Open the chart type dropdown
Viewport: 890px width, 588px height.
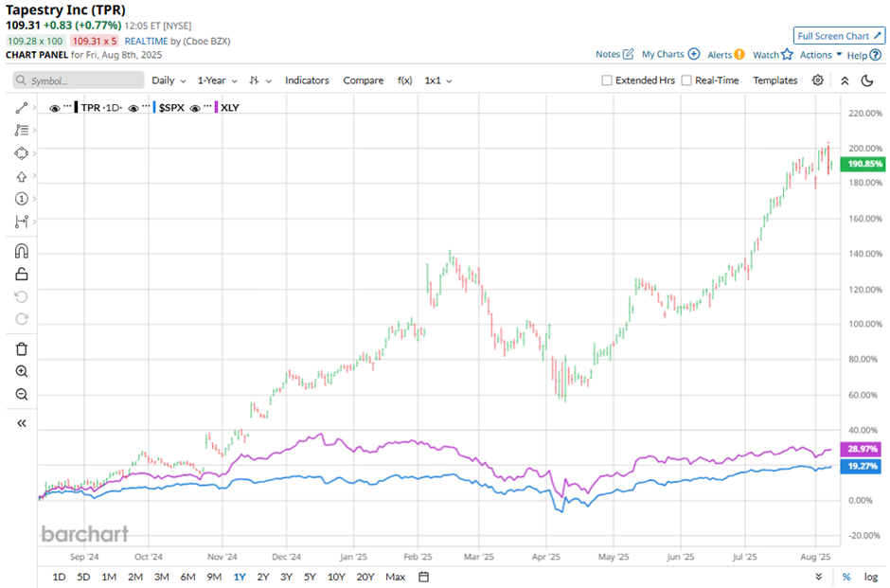pos(260,80)
